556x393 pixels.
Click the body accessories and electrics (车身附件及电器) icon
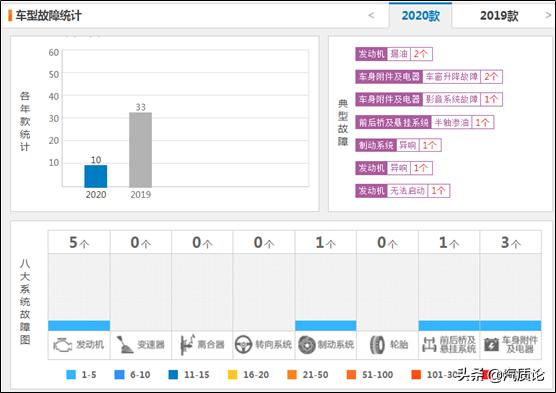pyautogui.click(x=491, y=344)
